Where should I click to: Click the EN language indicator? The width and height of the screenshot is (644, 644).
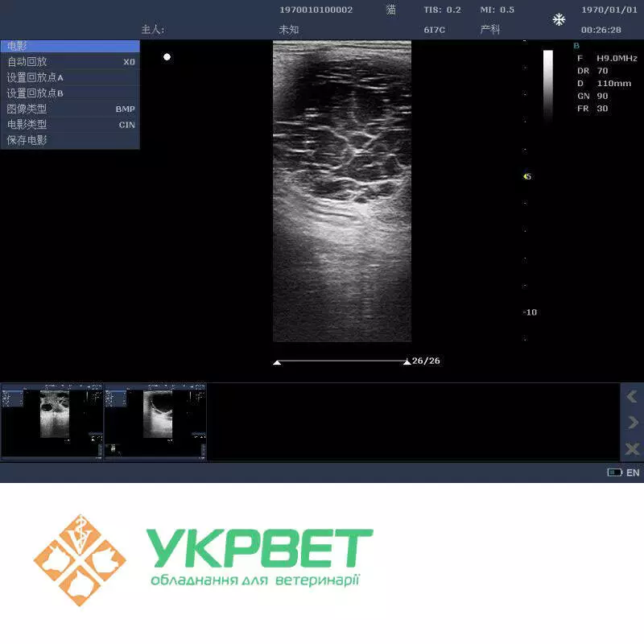coord(633,473)
